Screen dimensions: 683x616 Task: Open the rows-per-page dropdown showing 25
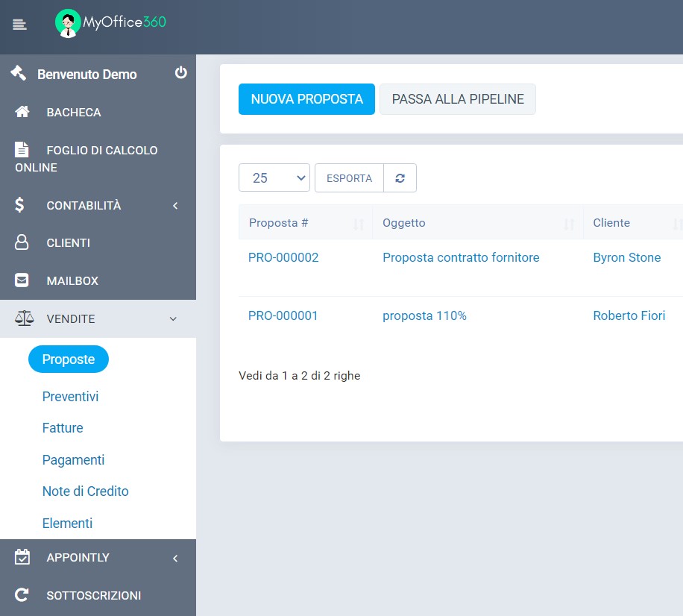pos(274,177)
